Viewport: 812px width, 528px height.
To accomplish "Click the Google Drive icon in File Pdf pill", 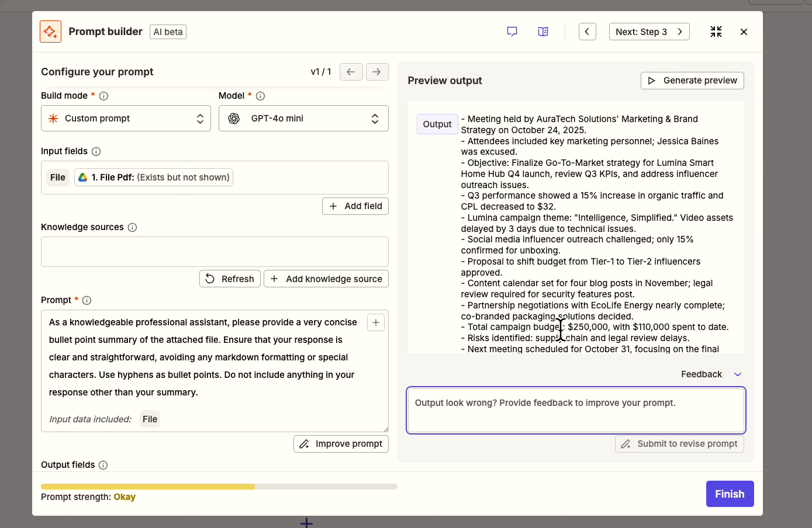I will point(83,178).
